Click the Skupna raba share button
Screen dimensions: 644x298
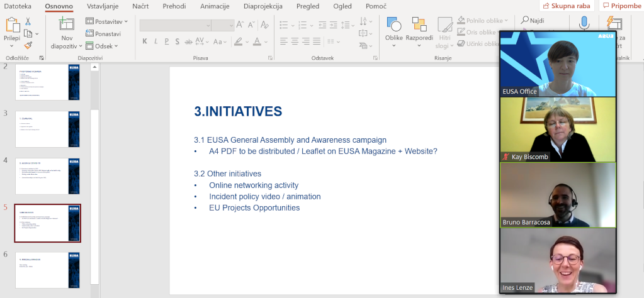[x=567, y=6]
